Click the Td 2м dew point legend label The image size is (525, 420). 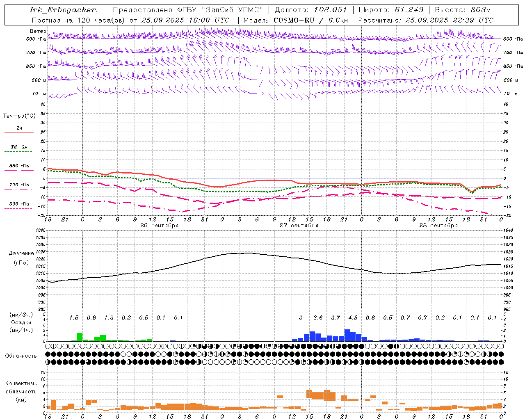(x=19, y=147)
